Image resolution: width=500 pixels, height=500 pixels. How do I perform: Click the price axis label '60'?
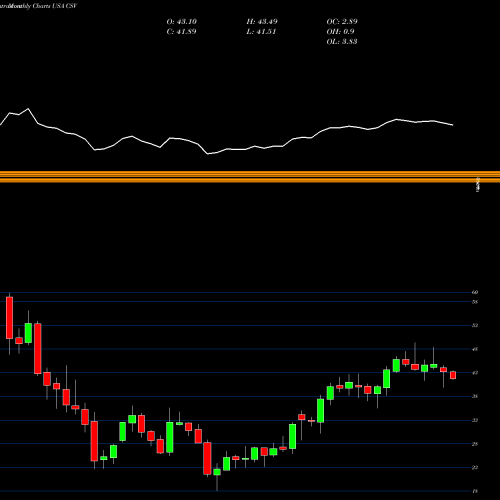(475, 292)
